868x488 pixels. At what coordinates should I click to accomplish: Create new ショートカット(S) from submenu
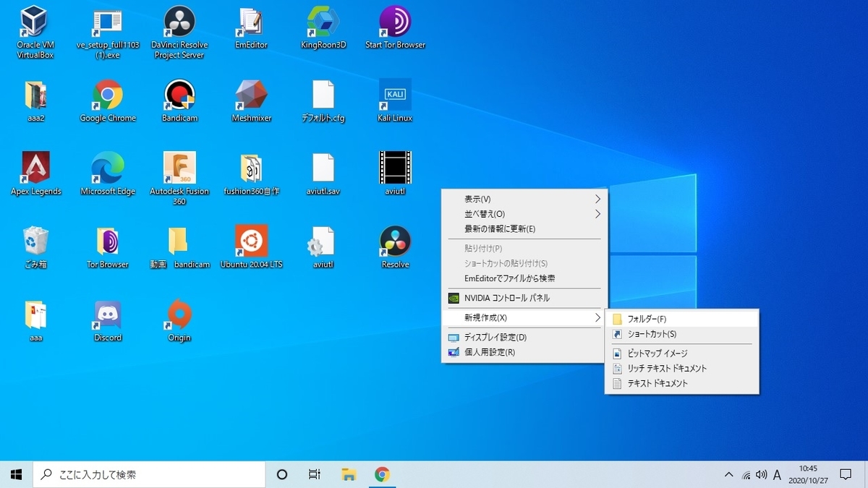click(682, 334)
